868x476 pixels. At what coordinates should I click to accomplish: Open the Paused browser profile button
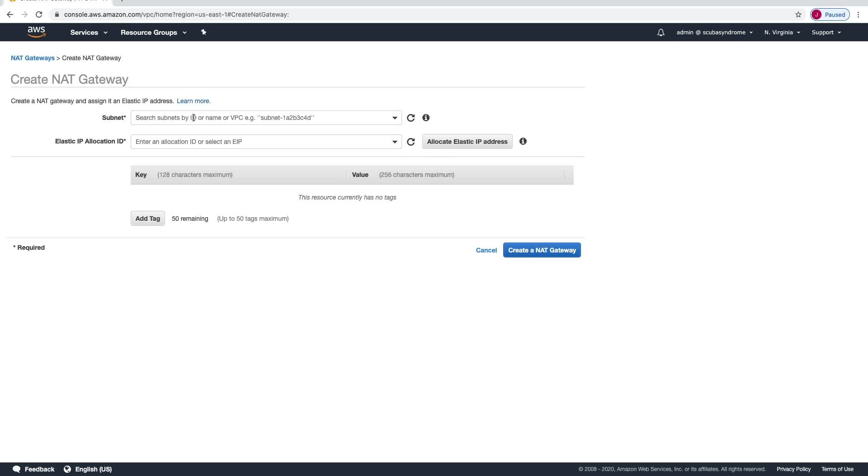point(830,14)
